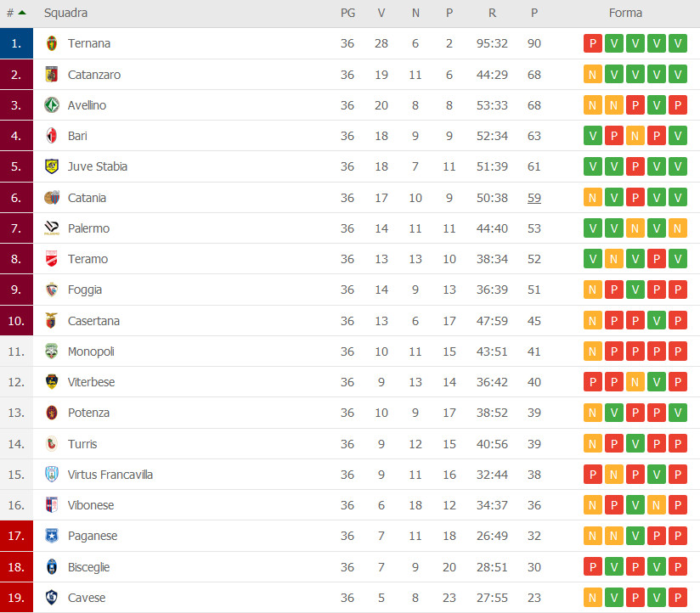Click the Cavese crest icon
This screenshot has height=613, width=700.
point(52,598)
